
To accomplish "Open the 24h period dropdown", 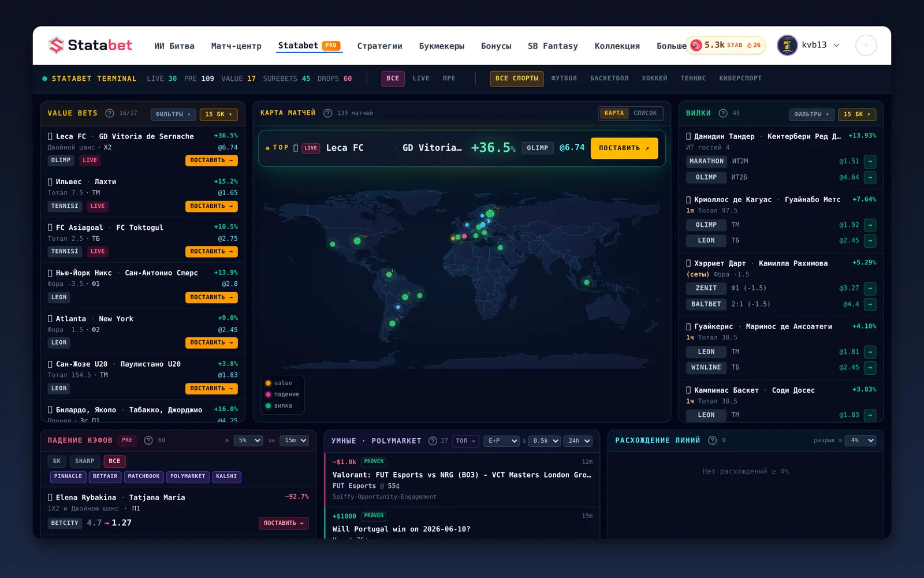I will click(x=578, y=441).
